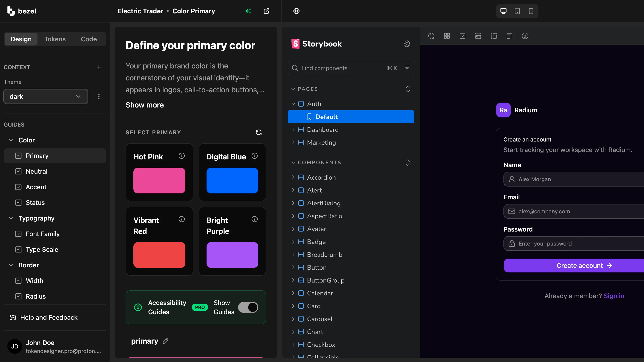Toggle the Font Family guide checkbox
The height and width of the screenshot is (362, 644).
pyautogui.click(x=18, y=234)
